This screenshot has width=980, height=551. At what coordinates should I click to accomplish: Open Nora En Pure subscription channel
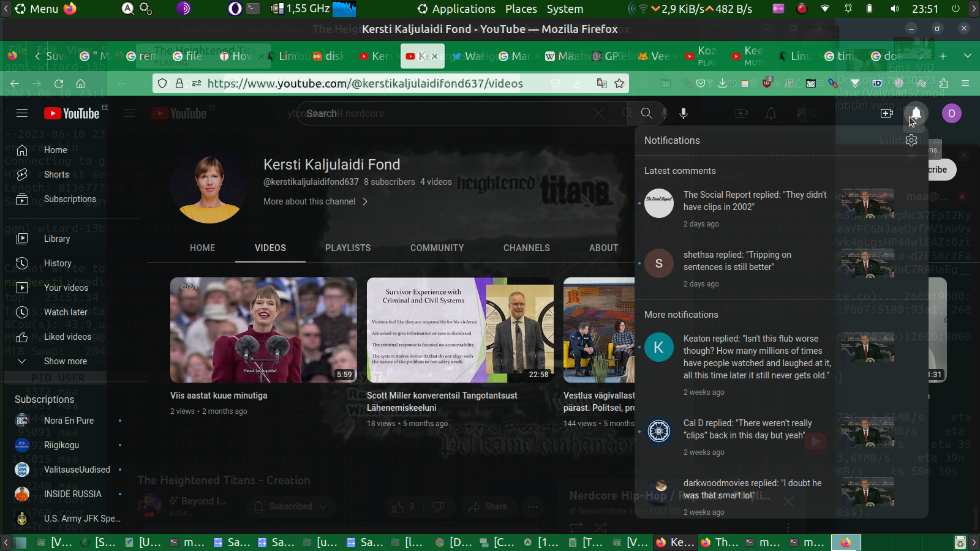tap(69, 421)
